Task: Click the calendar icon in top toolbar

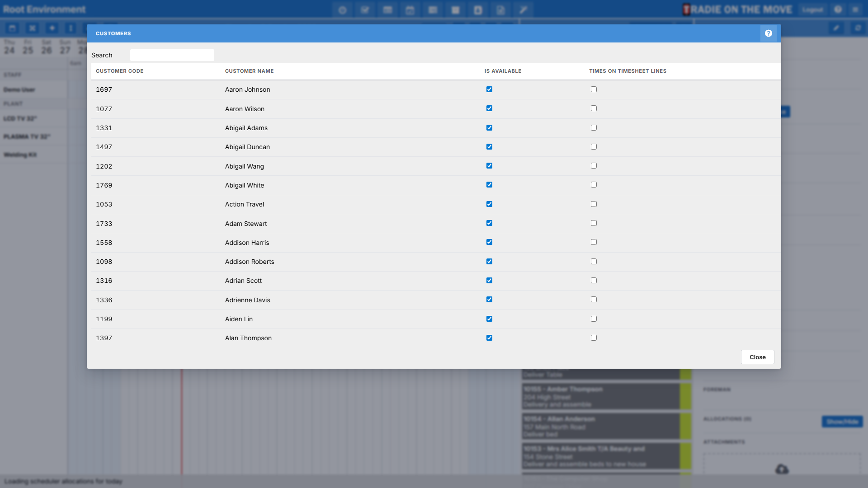Action: click(x=410, y=10)
